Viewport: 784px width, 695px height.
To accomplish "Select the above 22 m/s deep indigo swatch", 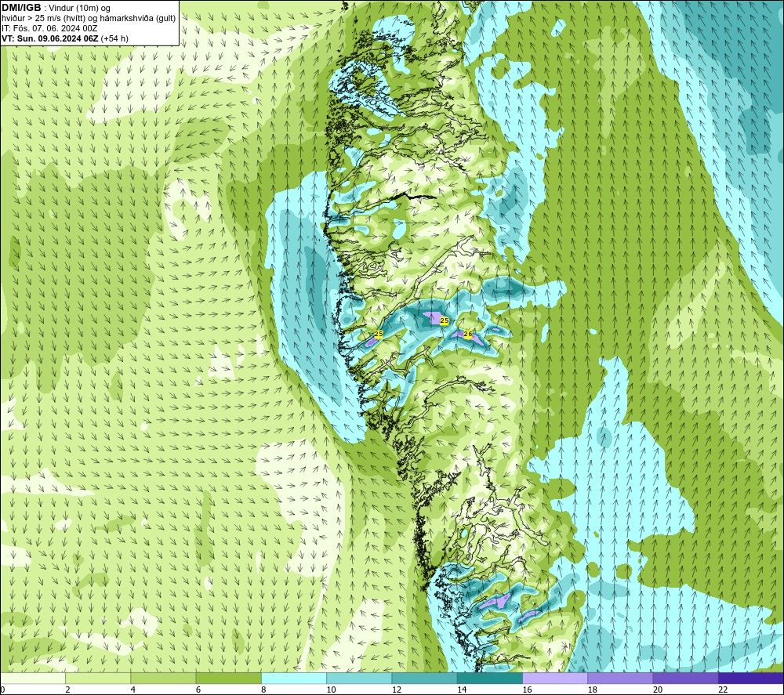I will (751, 678).
